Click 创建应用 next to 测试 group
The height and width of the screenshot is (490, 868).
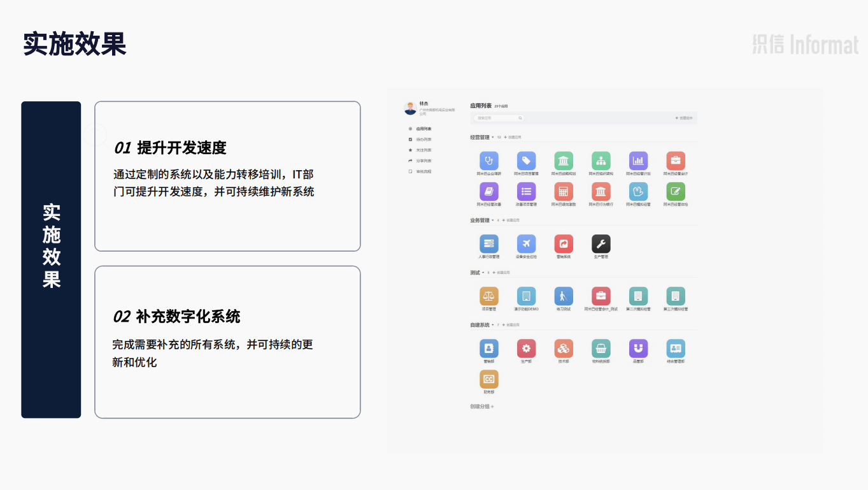(502, 273)
